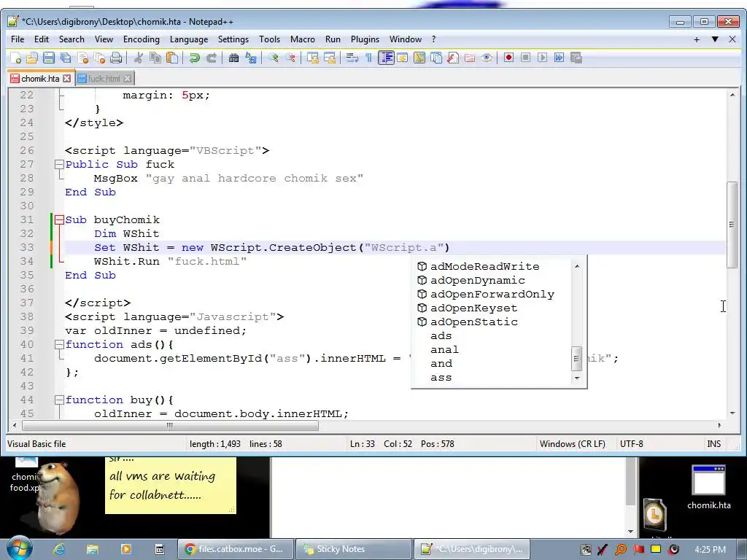Undo the last edit

click(x=194, y=58)
